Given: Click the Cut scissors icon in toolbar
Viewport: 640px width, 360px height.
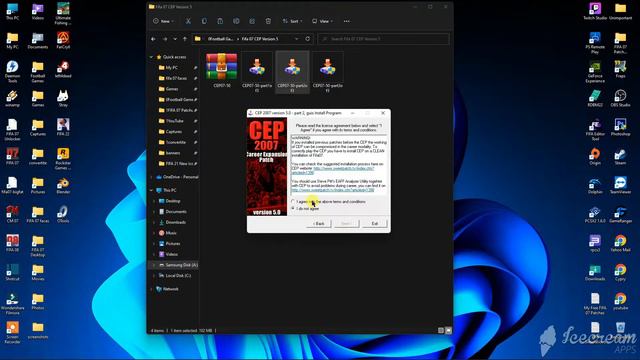Looking at the screenshot, I should (188, 21).
